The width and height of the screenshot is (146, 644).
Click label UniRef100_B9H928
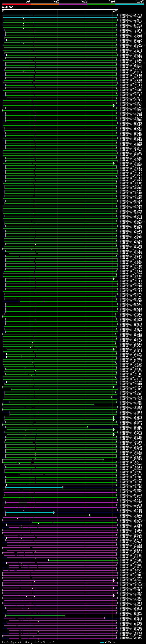click(x=131, y=535)
